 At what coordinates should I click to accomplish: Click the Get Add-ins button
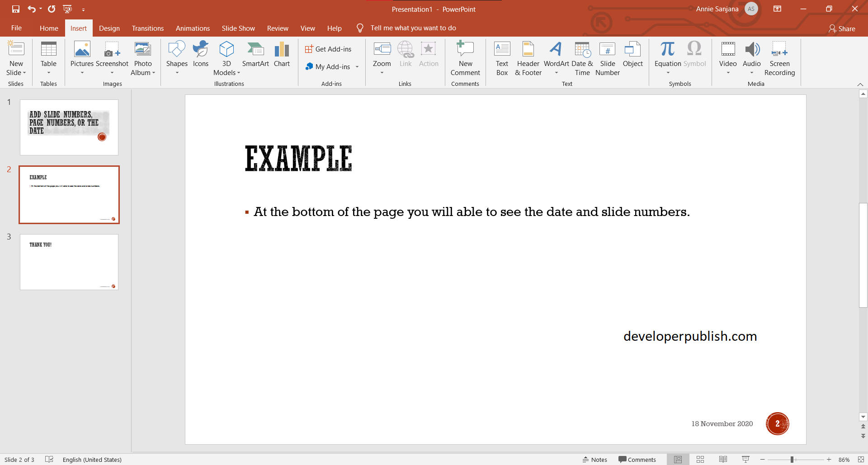[x=329, y=49]
